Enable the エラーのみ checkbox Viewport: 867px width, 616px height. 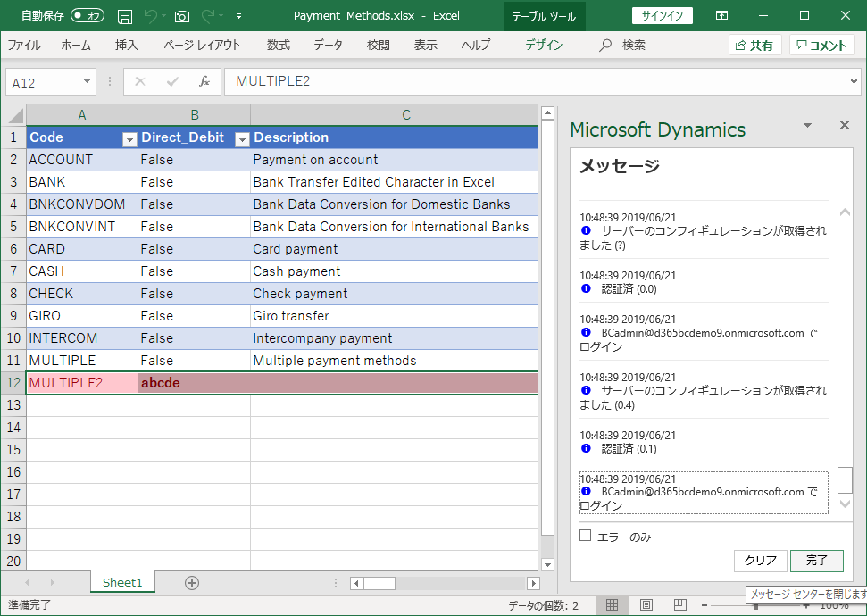(586, 536)
